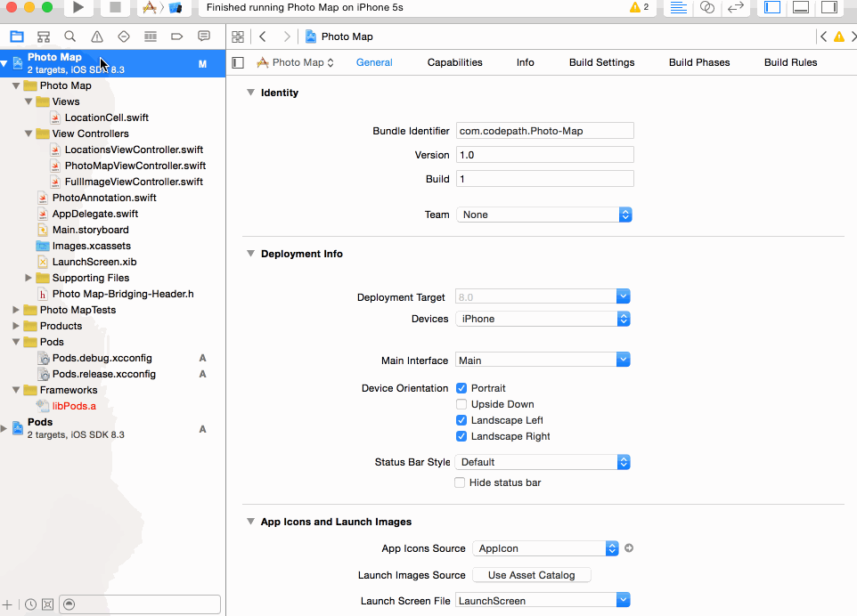Uncheck the Portrait device orientation
This screenshot has height=616, width=857.
point(461,387)
